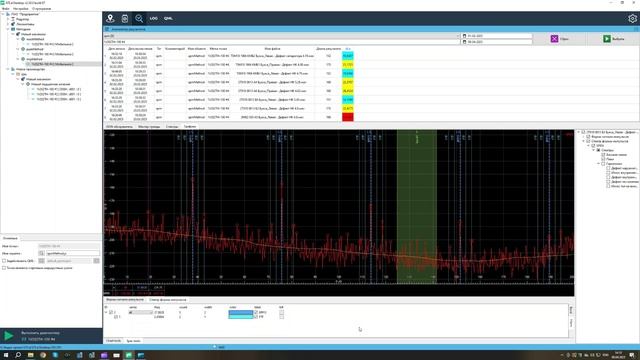The width and height of the screenshot is (640, 360).
Task: Click the browse icon next to the method name field
Action: pyautogui.click(x=41, y=253)
